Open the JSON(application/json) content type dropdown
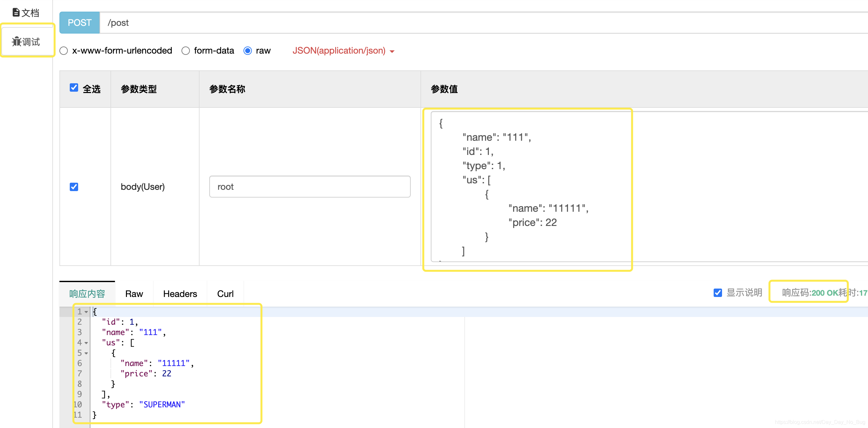 (343, 50)
